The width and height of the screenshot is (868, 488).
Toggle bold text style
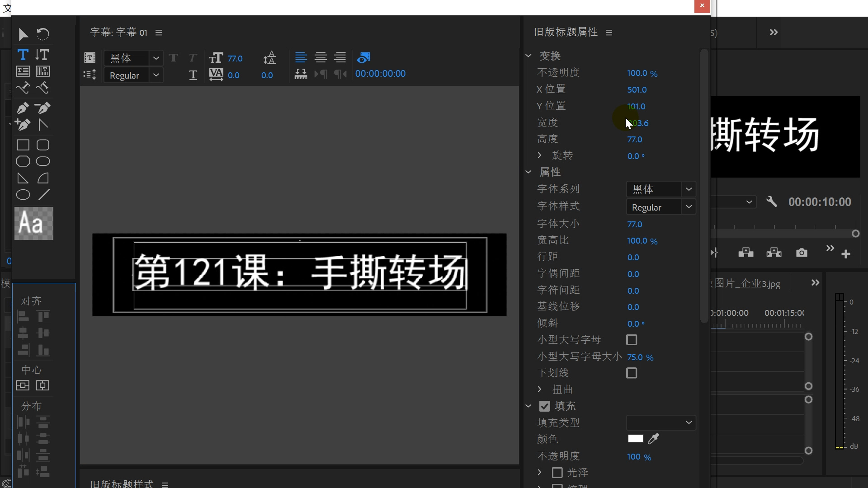pyautogui.click(x=173, y=57)
